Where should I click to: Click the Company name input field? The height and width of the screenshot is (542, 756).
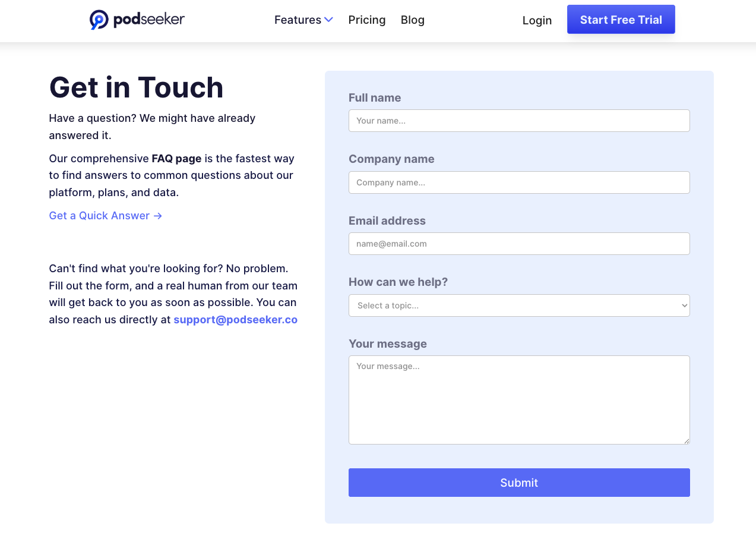(x=518, y=182)
